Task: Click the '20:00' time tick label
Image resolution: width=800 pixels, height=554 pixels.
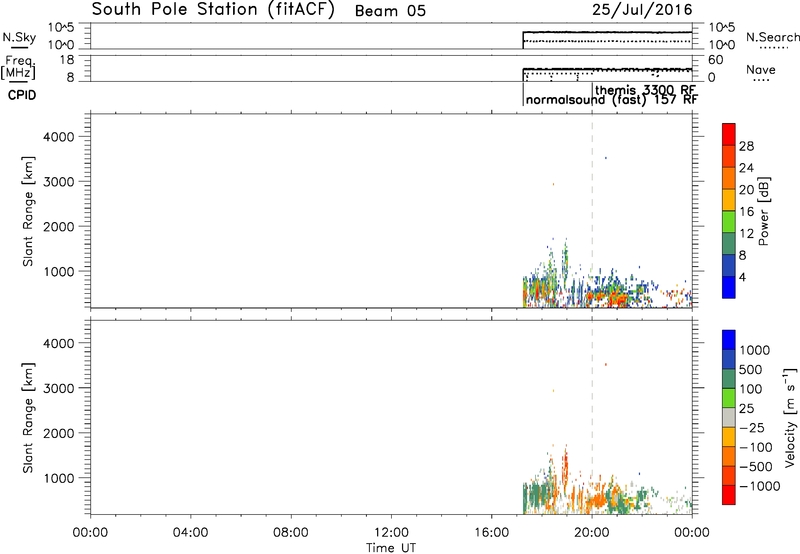Action: 591,533
